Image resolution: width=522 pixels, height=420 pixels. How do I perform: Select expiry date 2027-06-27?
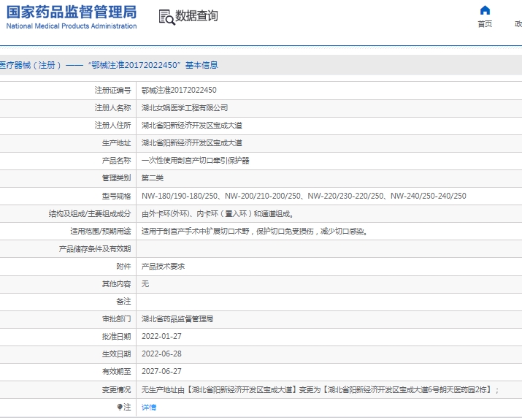tap(161, 371)
